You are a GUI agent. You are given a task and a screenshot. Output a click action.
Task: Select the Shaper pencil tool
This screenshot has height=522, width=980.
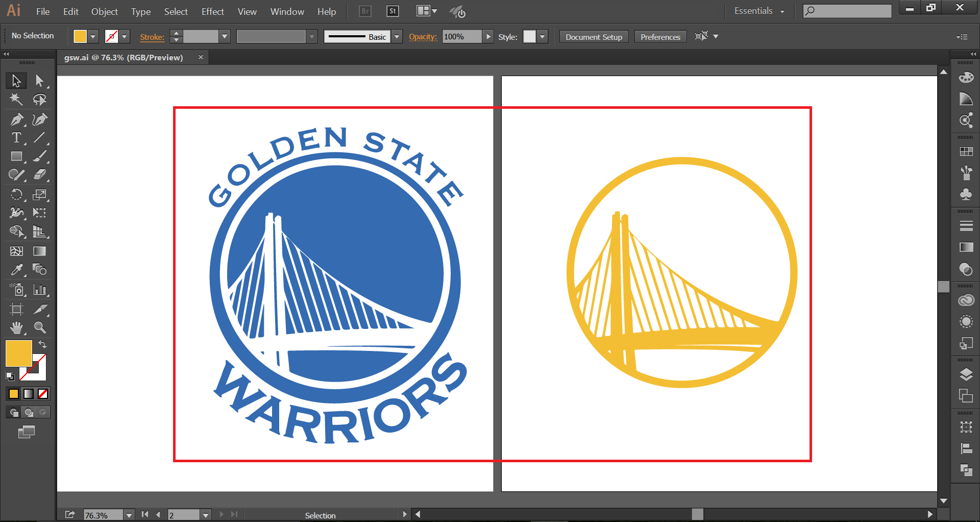point(16,175)
